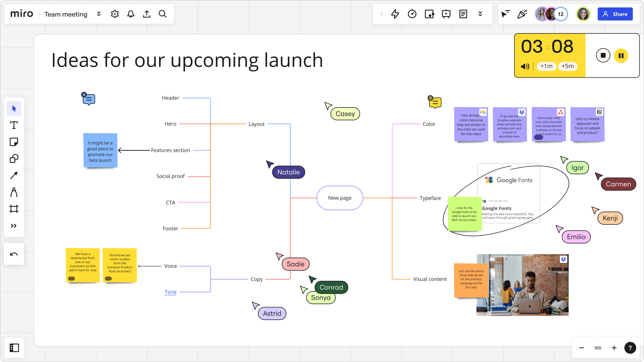Image resolution: width=644 pixels, height=362 pixels.
Task: Select the arrow/select tool in sidebar
Action: click(x=15, y=108)
